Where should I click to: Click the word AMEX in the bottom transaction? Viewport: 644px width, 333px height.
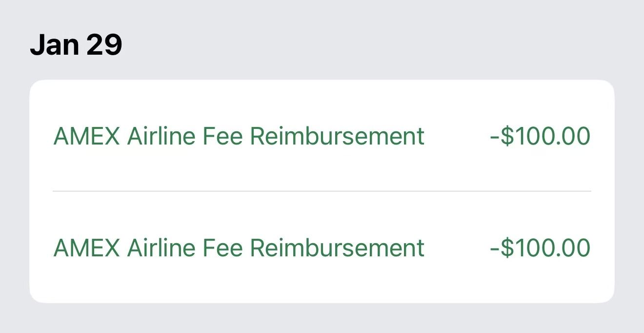click(x=86, y=248)
